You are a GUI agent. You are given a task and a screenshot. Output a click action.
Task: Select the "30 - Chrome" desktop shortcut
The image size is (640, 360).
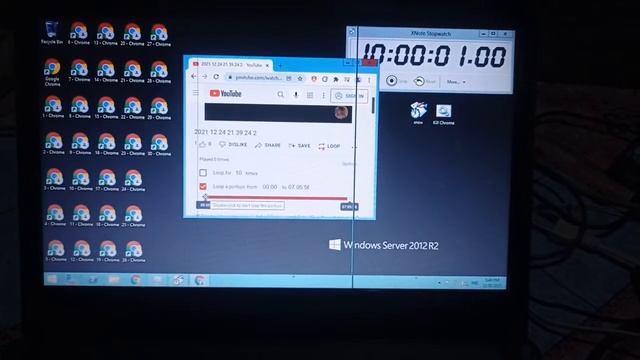[x=159, y=144]
